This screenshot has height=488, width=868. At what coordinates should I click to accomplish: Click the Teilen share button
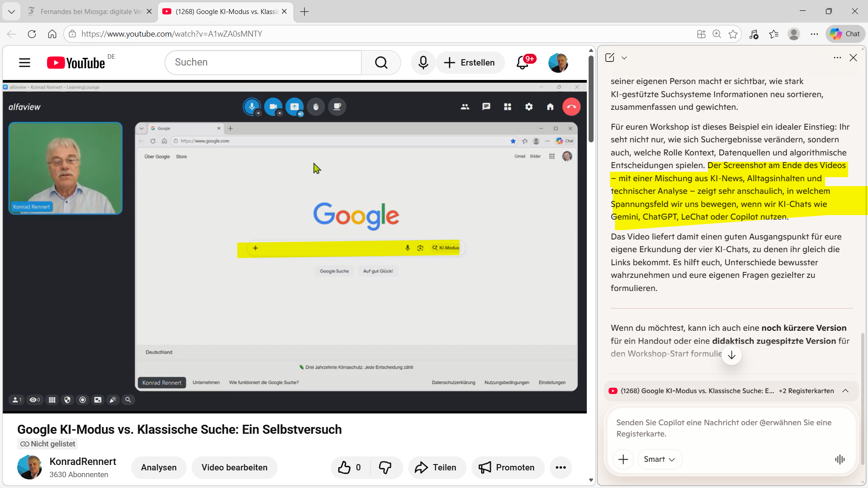(x=436, y=468)
